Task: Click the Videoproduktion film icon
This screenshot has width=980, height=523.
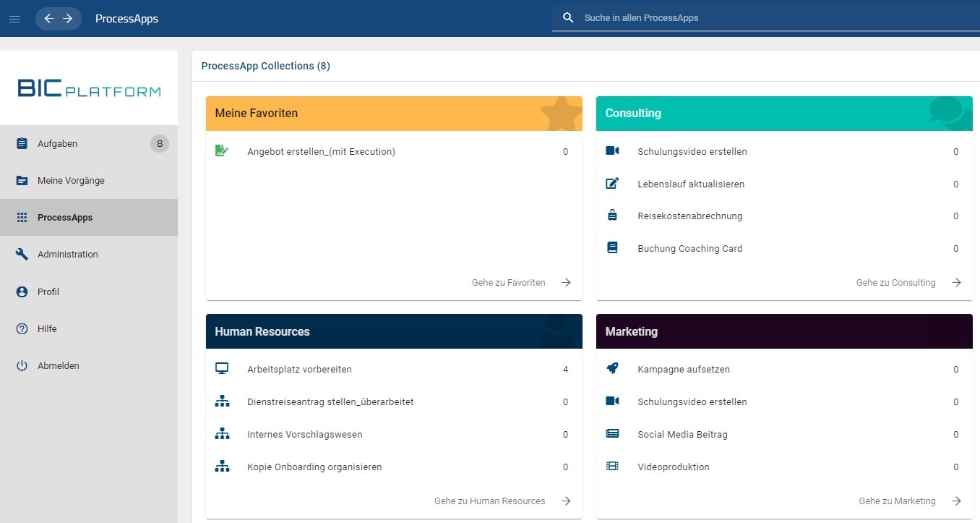Action: coord(612,467)
